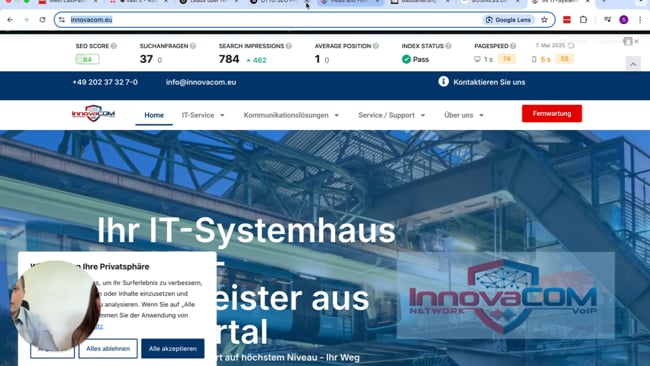Click the phone number +49 202 37 32 7-0
The width and height of the screenshot is (650, 366).
105,82
